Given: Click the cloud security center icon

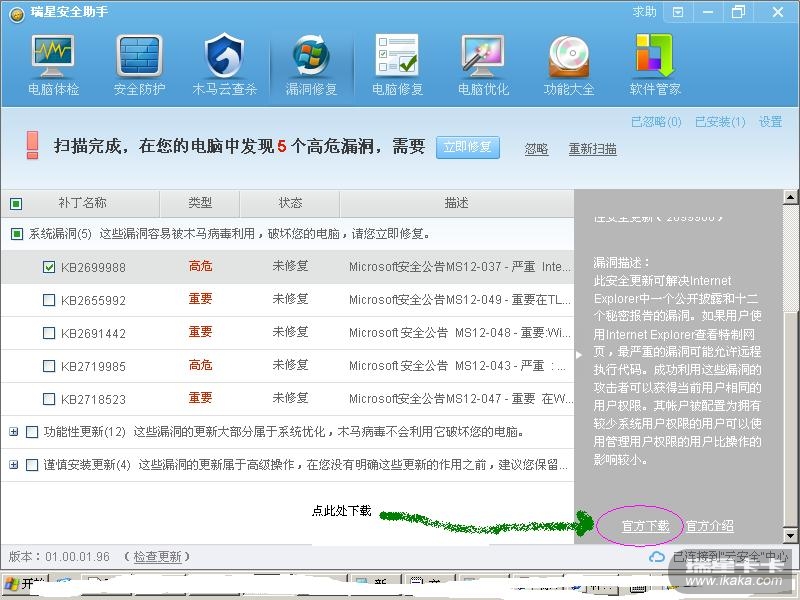Looking at the screenshot, I should pyautogui.click(x=657, y=557).
